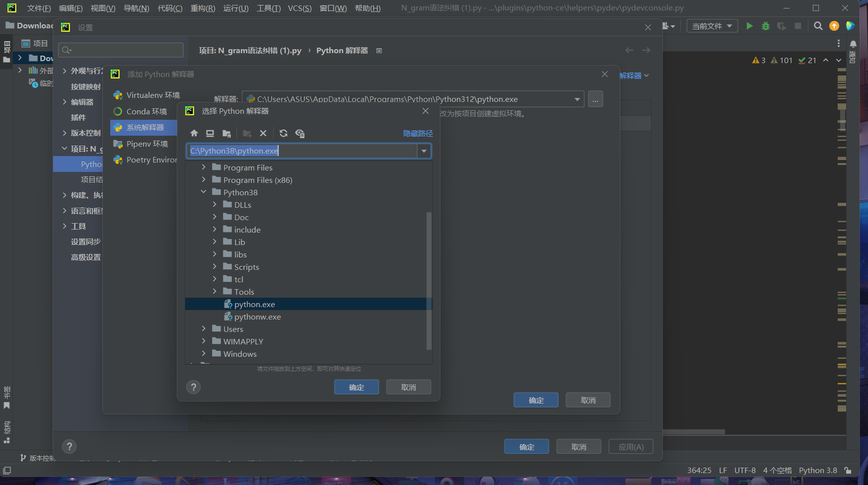Open help icon in Settings dialog
Image resolution: width=868 pixels, height=485 pixels.
click(x=70, y=446)
